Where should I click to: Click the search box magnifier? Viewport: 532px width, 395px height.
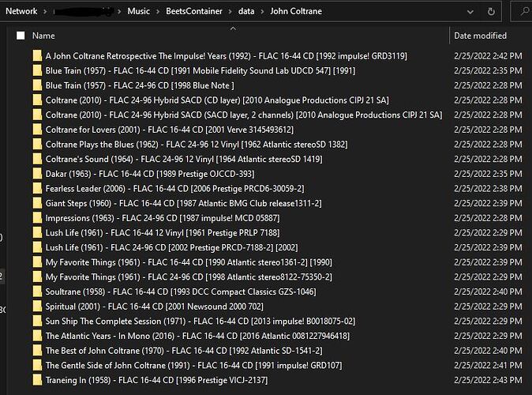point(524,12)
